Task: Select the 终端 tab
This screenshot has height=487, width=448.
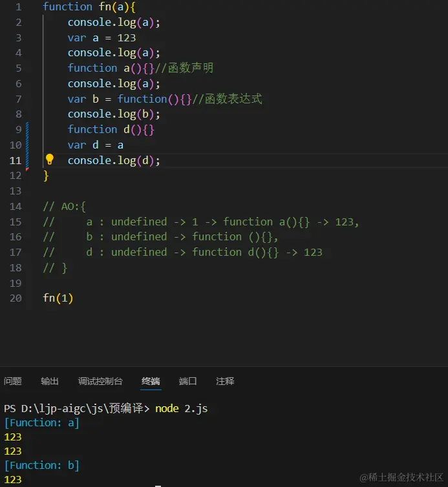Action: pyautogui.click(x=151, y=381)
